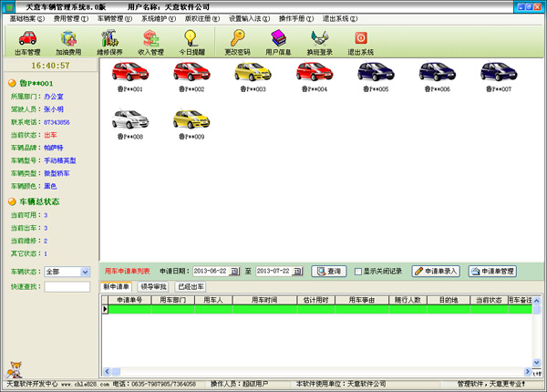Viewport: 547px width, 392px height.
Task: Open the start date calendar dropdown
Action: [234, 271]
